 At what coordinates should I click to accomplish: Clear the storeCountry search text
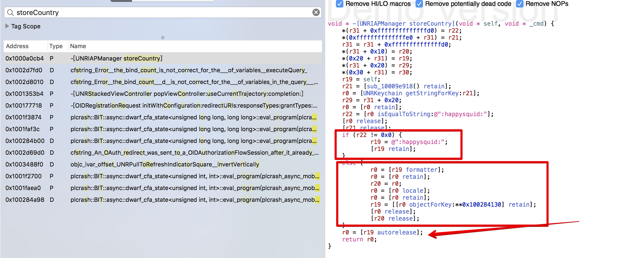[x=316, y=12]
